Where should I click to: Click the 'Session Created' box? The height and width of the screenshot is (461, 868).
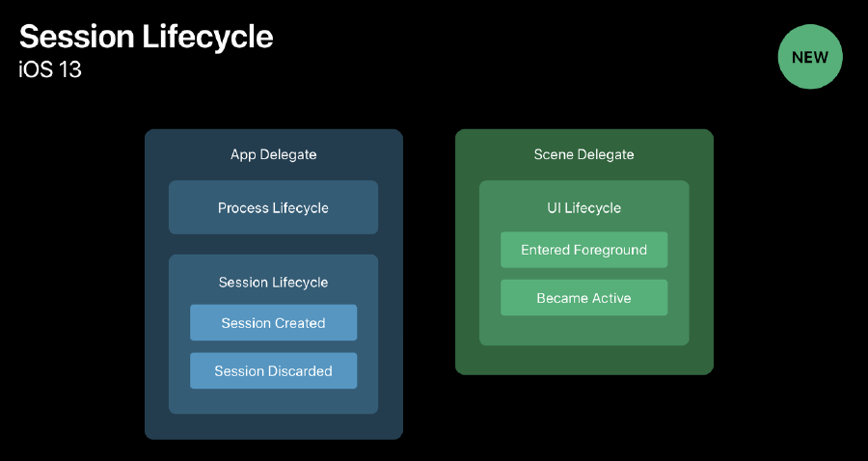point(274,323)
